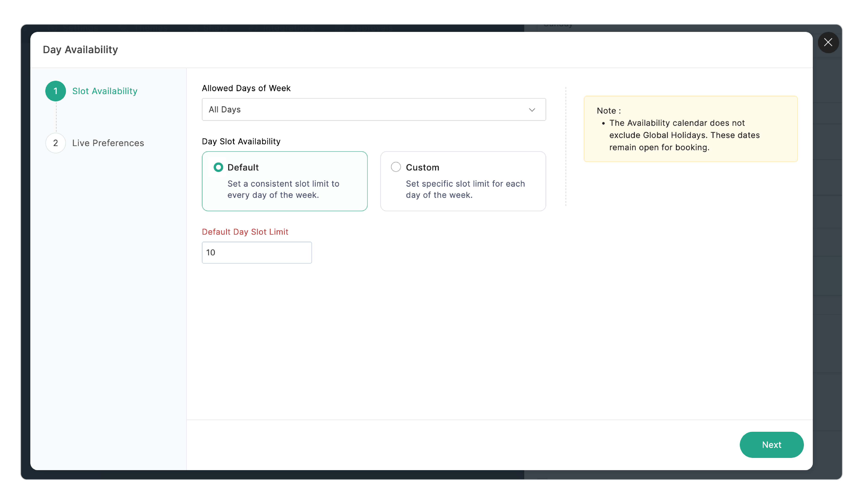Screen dimensions: 863x504
Task: Click the Default Day Slot Limit label
Action: [245, 232]
